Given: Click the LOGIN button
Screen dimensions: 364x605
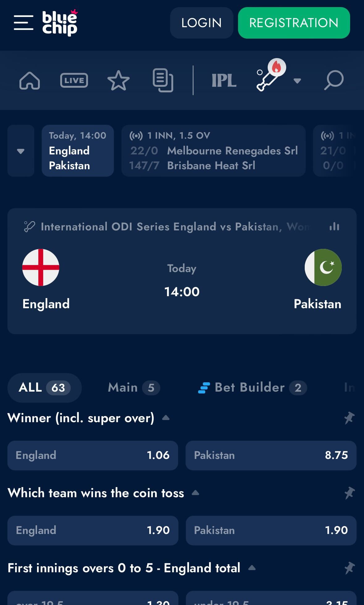Looking at the screenshot, I should pos(201,23).
